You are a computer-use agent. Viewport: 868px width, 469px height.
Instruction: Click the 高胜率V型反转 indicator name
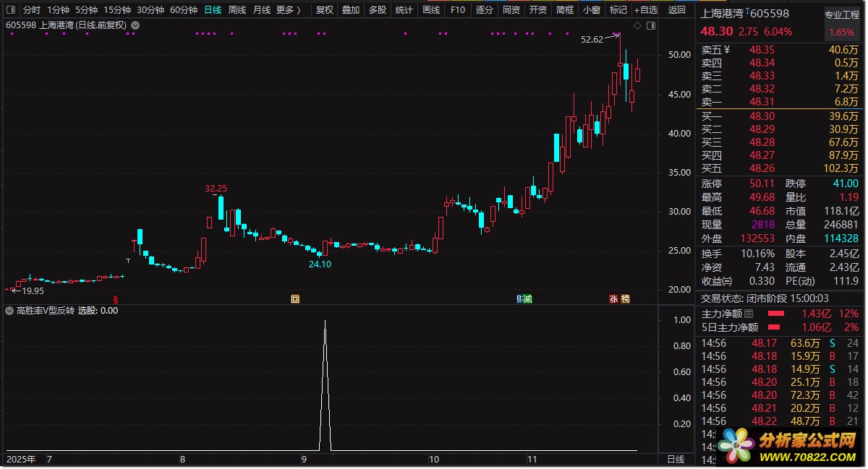(x=46, y=311)
